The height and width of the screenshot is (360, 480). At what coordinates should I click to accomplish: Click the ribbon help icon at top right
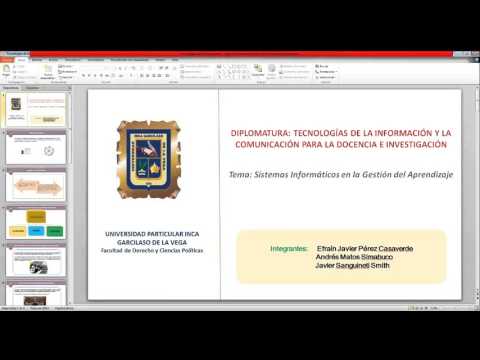click(477, 60)
